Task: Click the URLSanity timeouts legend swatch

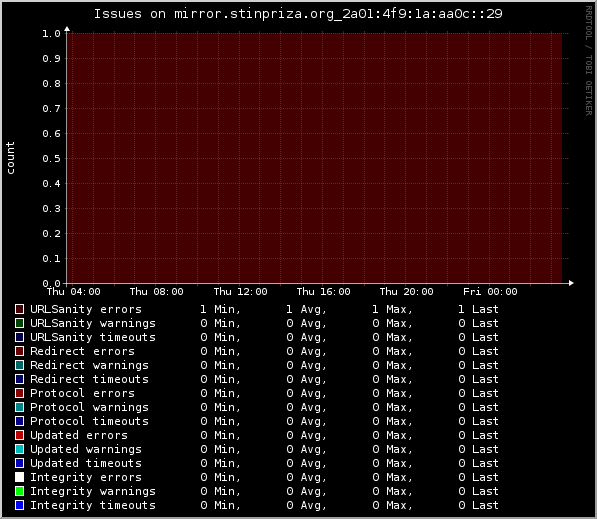Action: [19, 337]
